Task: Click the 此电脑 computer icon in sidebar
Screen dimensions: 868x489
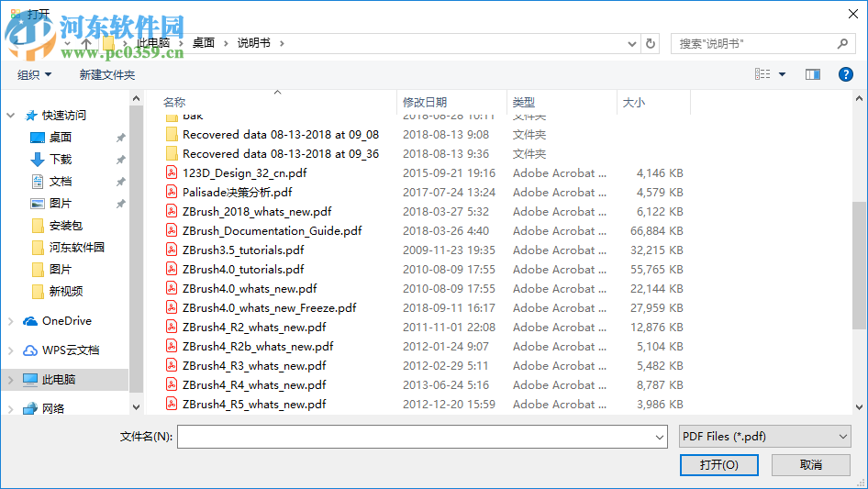Action: coord(30,379)
